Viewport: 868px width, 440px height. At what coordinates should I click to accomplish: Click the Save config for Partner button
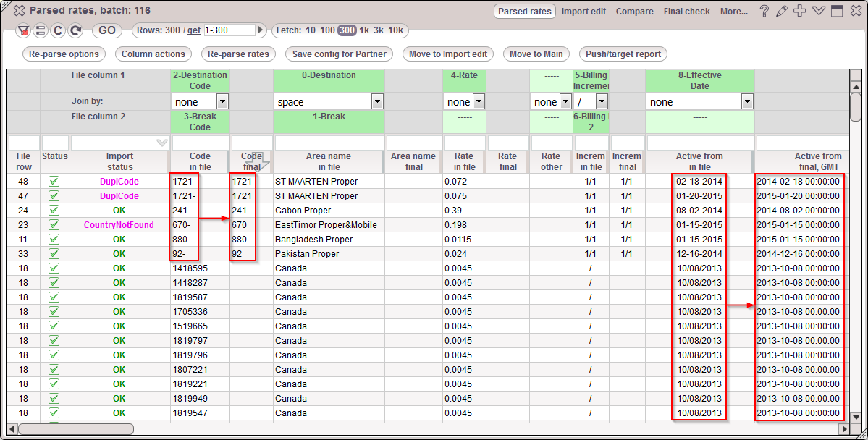pos(339,54)
